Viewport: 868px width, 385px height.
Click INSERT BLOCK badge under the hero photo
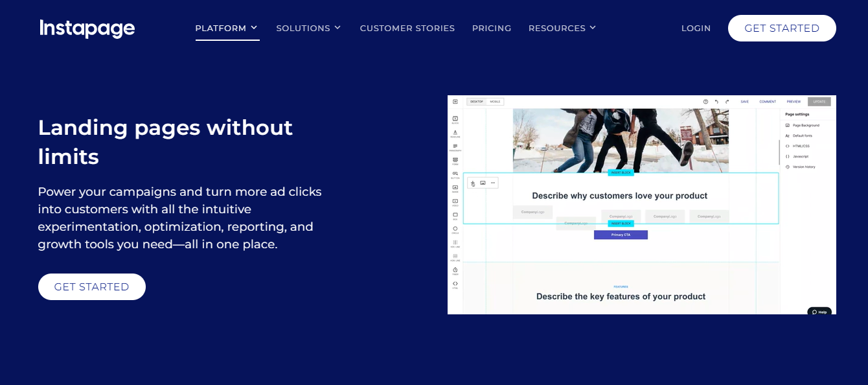pos(621,172)
